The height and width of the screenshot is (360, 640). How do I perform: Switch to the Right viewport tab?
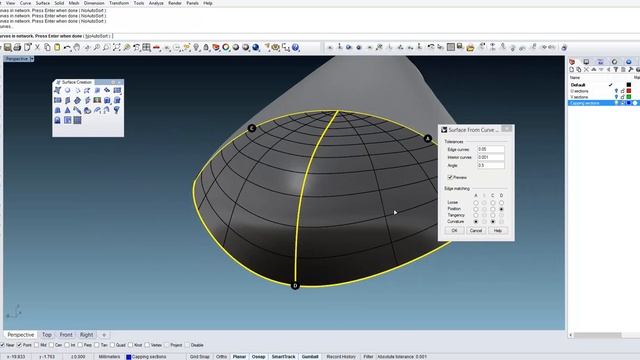point(86,335)
